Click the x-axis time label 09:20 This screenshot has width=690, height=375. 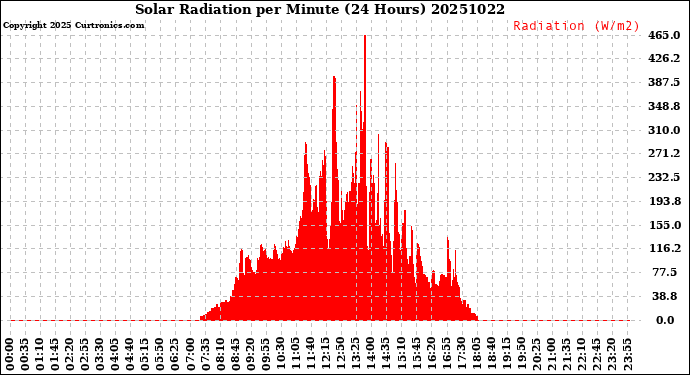[x=251, y=355]
